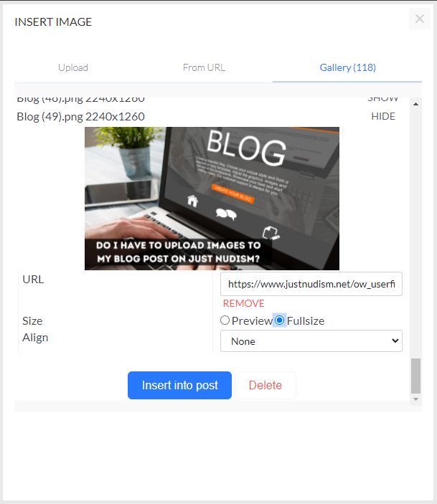Click the image URL input field

(x=311, y=284)
